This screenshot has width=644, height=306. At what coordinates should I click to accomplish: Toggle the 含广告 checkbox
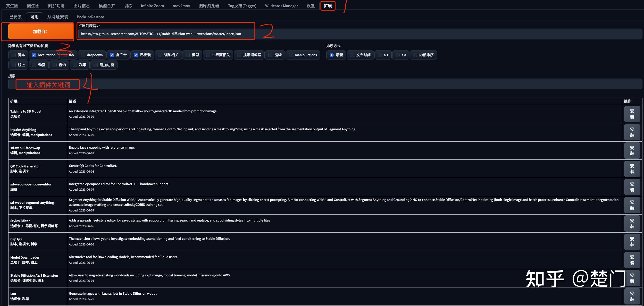point(112,55)
